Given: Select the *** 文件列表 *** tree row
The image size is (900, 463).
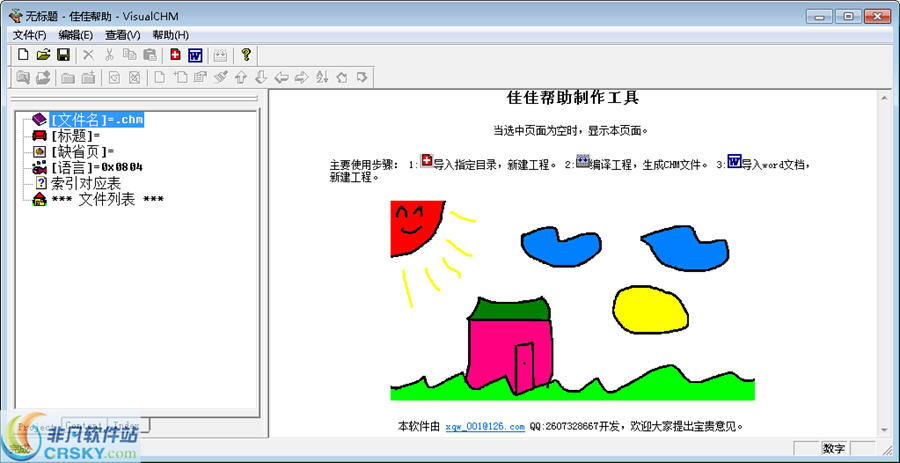Looking at the screenshot, I should coord(107,200).
